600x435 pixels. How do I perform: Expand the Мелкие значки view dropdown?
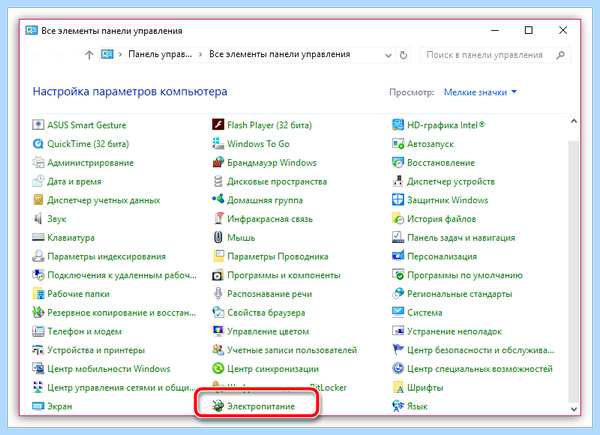[480, 92]
